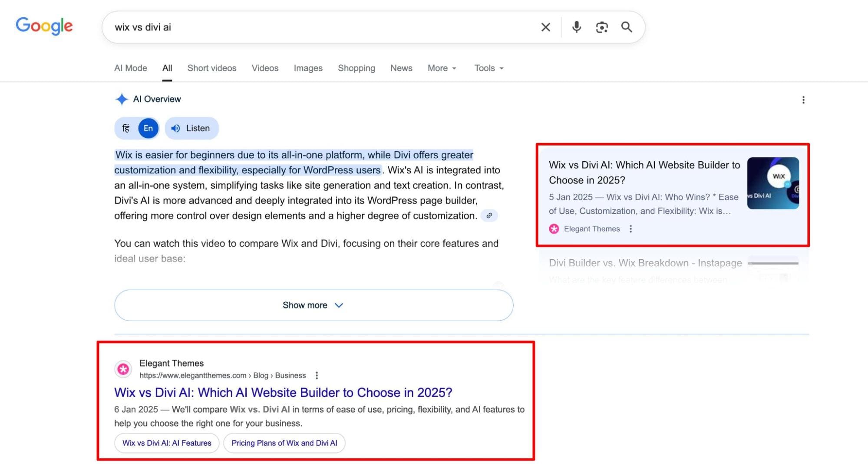Switch AI Overview language to Hindi
Viewport: 868px width, 464px height.
(x=126, y=128)
